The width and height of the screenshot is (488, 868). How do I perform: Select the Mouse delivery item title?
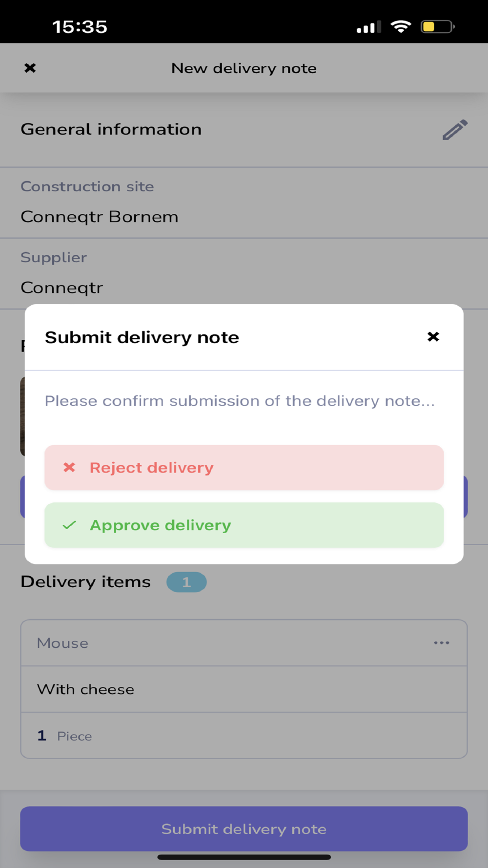63,643
